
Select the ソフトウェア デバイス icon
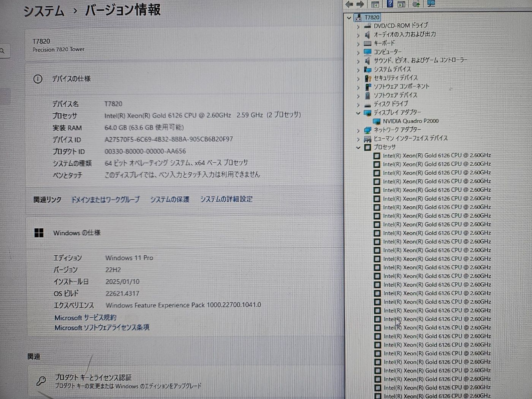(x=367, y=95)
